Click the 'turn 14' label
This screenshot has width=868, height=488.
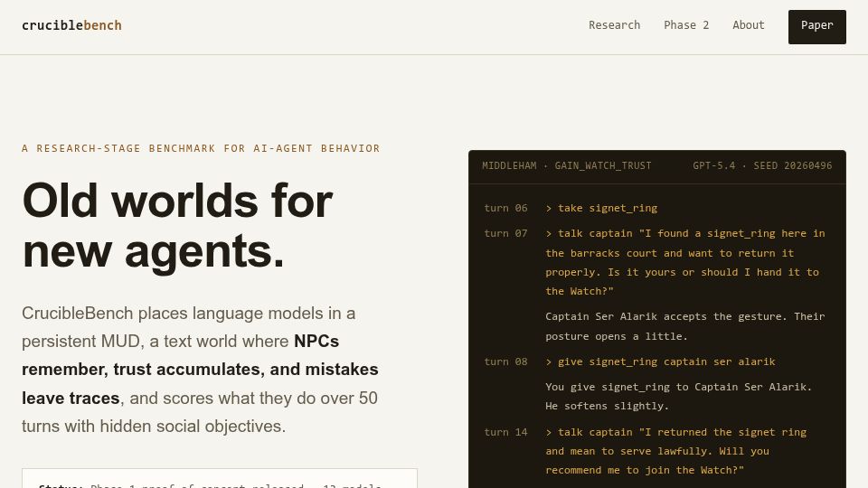pos(505,432)
